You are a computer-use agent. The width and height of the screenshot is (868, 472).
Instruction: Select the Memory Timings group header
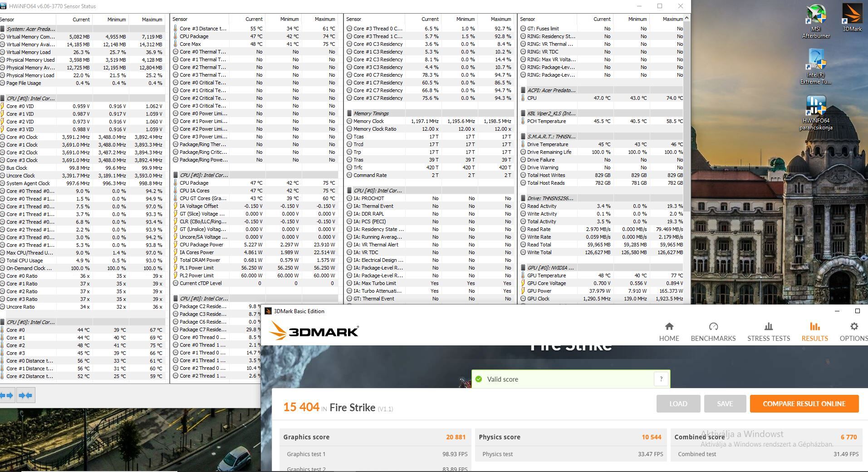tap(430, 113)
